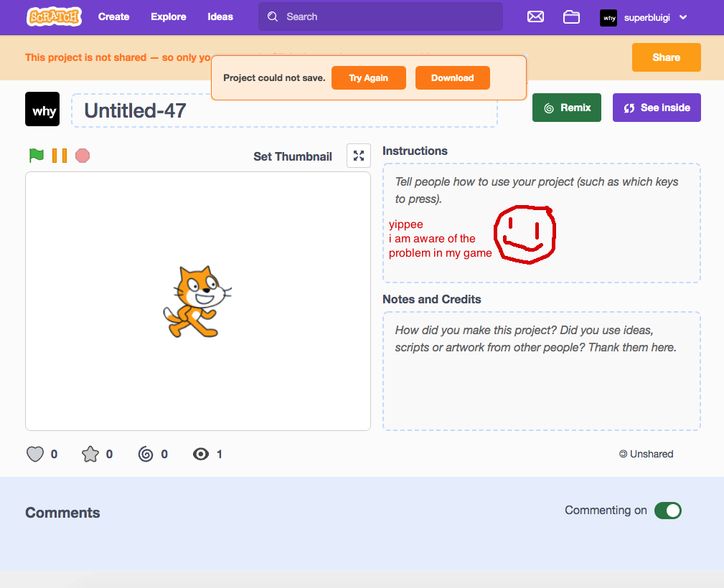Image resolution: width=724 pixels, height=588 pixels.
Task: Click the green Remix button
Action: pos(567,108)
